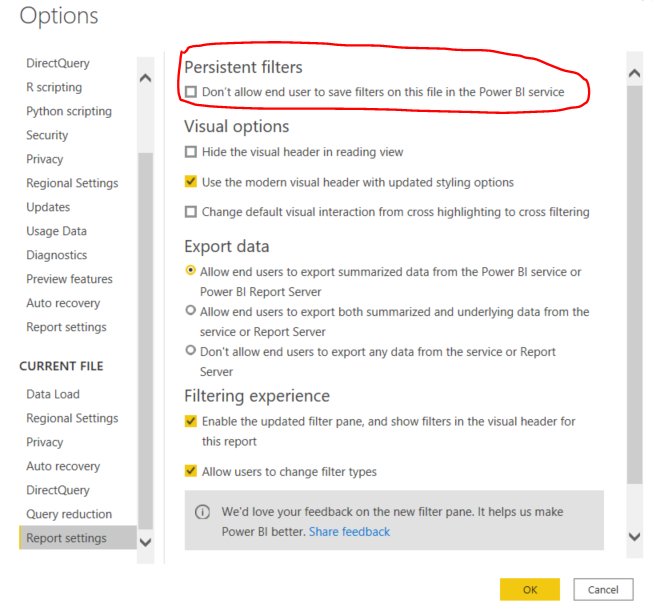The width and height of the screenshot is (652, 610).
Task: Click the 'Persistent filters' heading
Action: pos(243,67)
